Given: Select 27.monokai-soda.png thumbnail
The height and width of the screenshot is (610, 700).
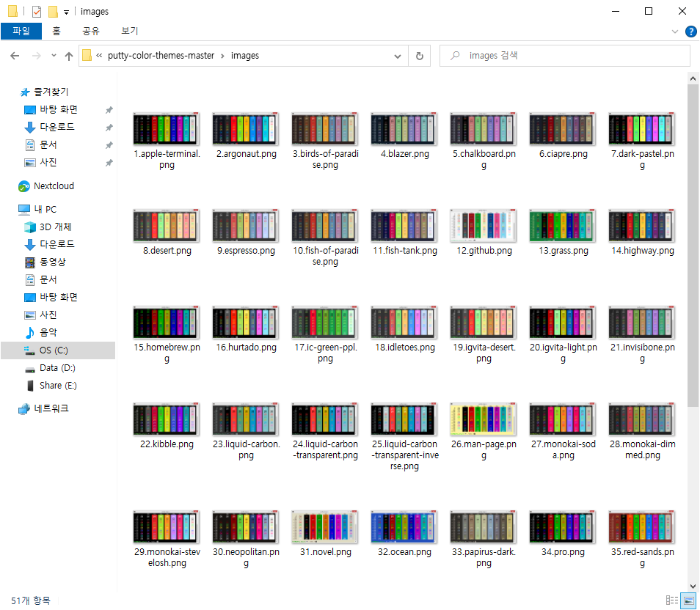Looking at the screenshot, I should pos(563,419).
